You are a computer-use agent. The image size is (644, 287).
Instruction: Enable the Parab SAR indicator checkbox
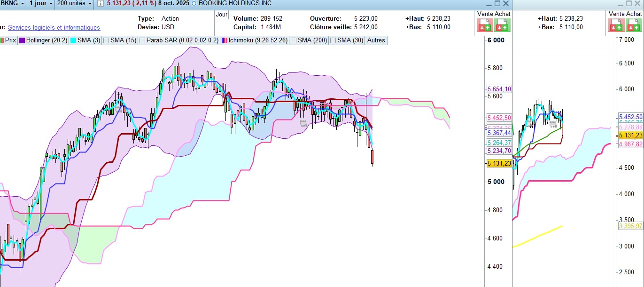click(x=142, y=40)
